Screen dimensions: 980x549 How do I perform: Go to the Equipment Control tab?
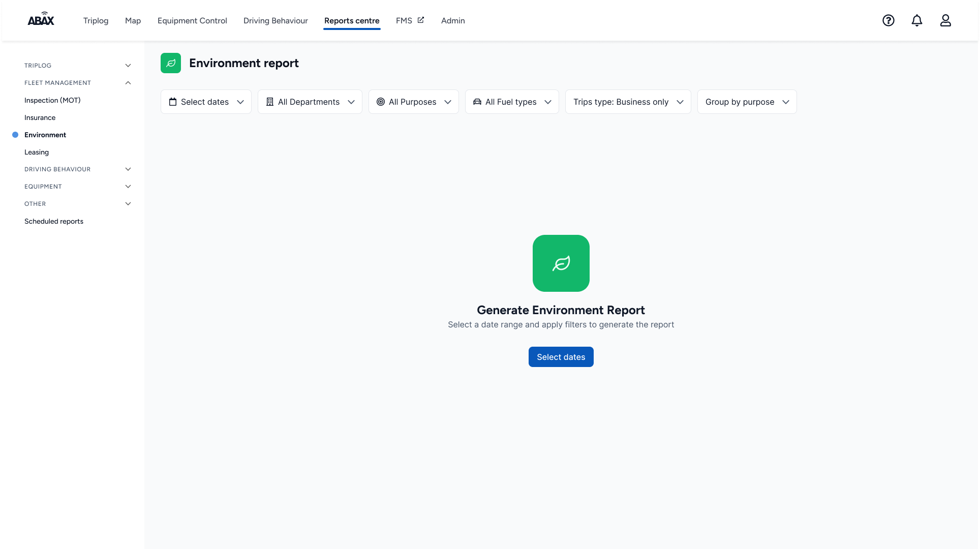click(192, 21)
